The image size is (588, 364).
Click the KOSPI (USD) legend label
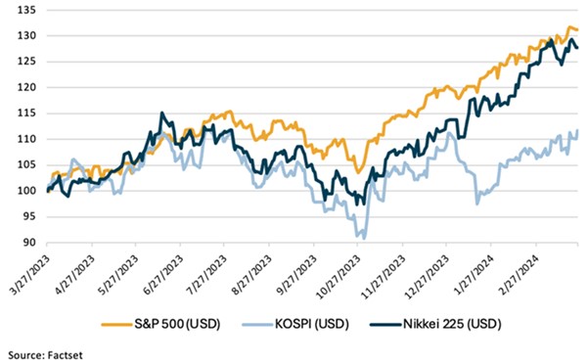(x=312, y=324)
